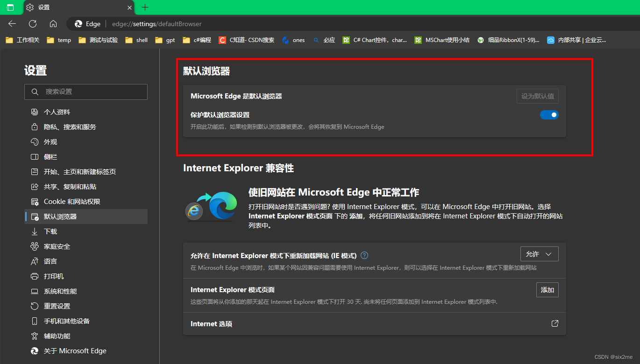Click the back navigation arrow
This screenshot has height=364, width=640.
coord(12,24)
